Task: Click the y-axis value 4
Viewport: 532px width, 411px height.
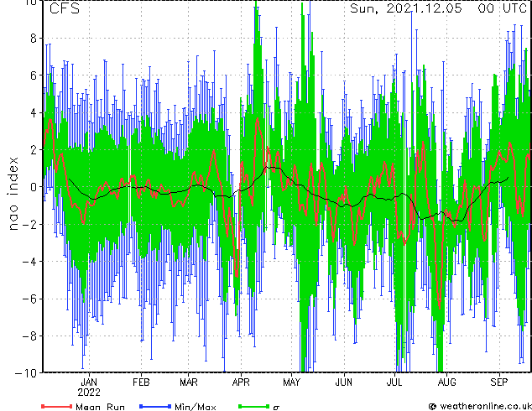Action: point(34,112)
